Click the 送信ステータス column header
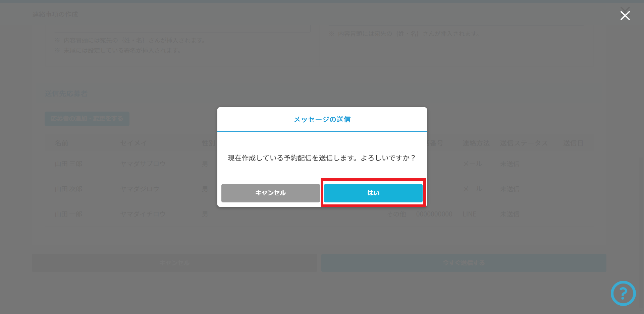The image size is (644, 314). tap(524, 143)
